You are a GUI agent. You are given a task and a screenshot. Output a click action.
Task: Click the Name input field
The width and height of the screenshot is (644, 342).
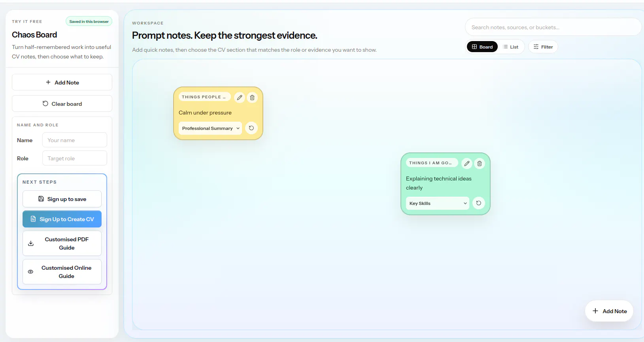click(x=75, y=140)
